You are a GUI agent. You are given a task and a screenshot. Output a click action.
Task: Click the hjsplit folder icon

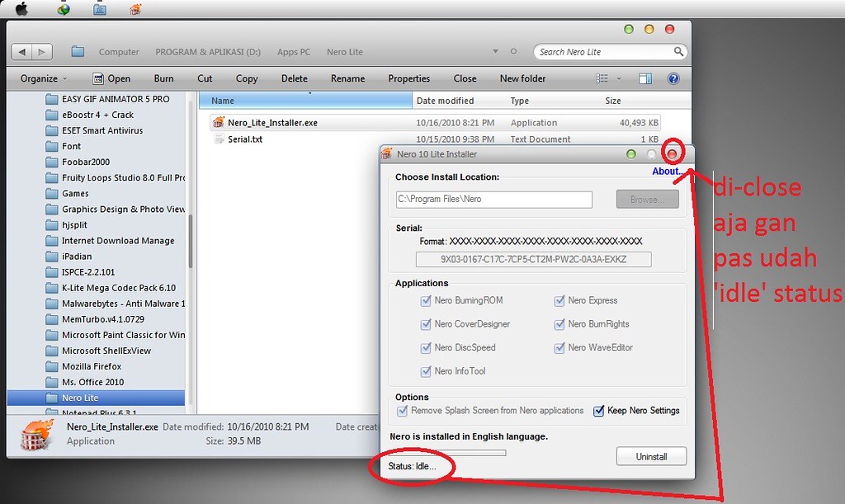click(x=52, y=224)
